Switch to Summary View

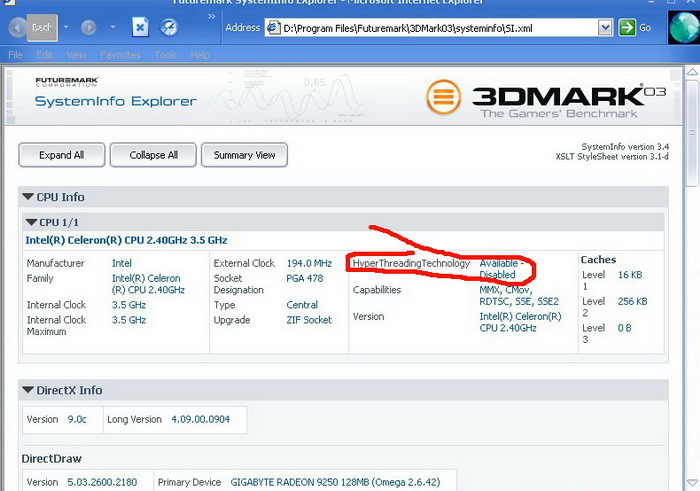(x=245, y=155)
